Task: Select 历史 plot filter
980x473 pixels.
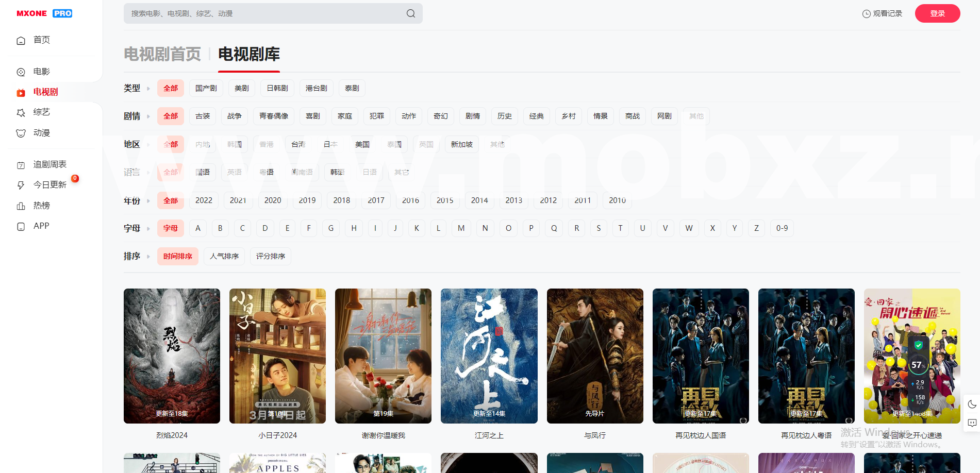Action: pos(505,116)
